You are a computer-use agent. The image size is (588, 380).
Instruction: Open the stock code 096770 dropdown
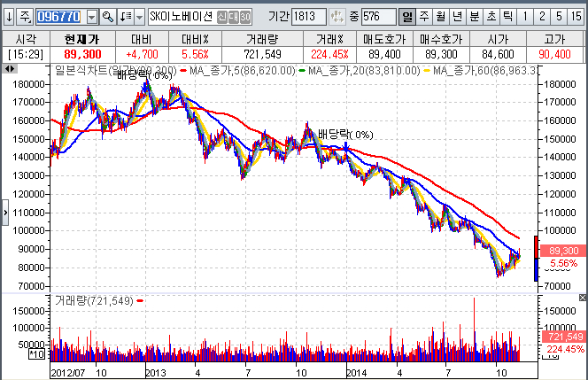(x=92, y=17)
